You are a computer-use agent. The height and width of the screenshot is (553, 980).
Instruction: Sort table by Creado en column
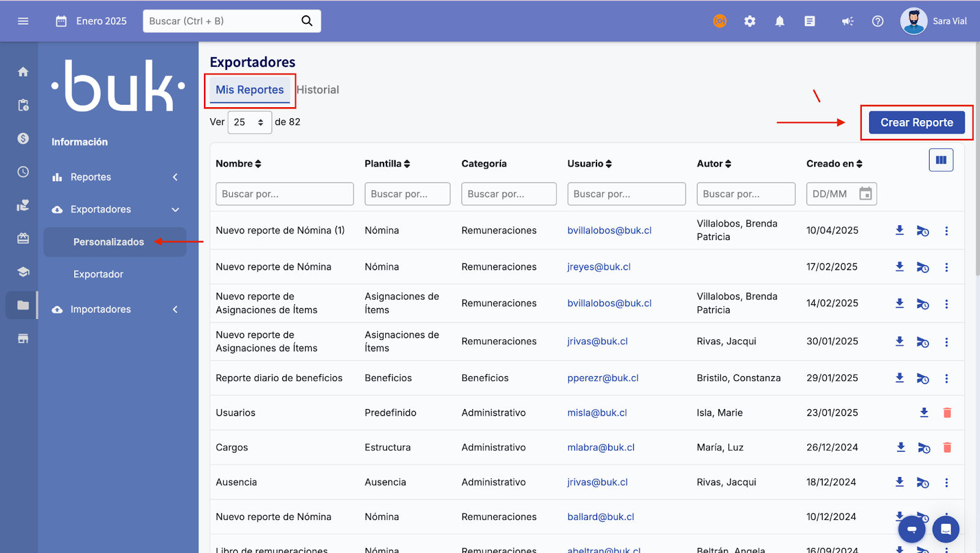pos(834,164)
